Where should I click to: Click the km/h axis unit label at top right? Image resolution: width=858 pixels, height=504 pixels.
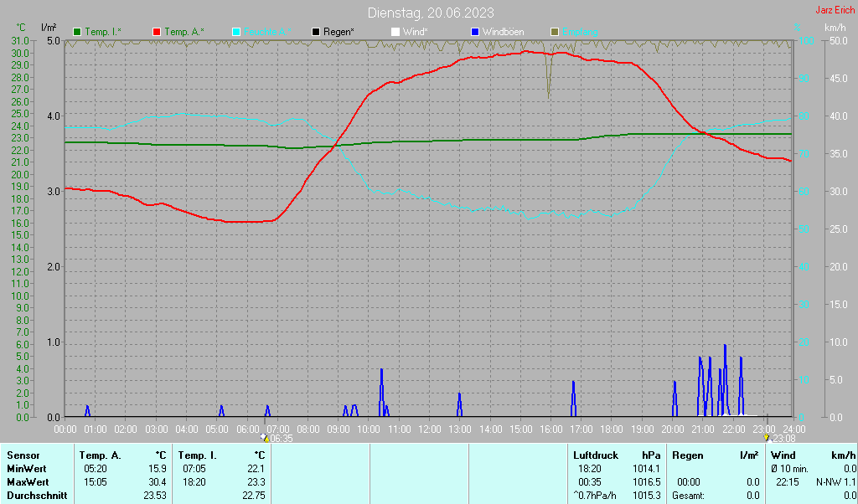pos(835,28)
